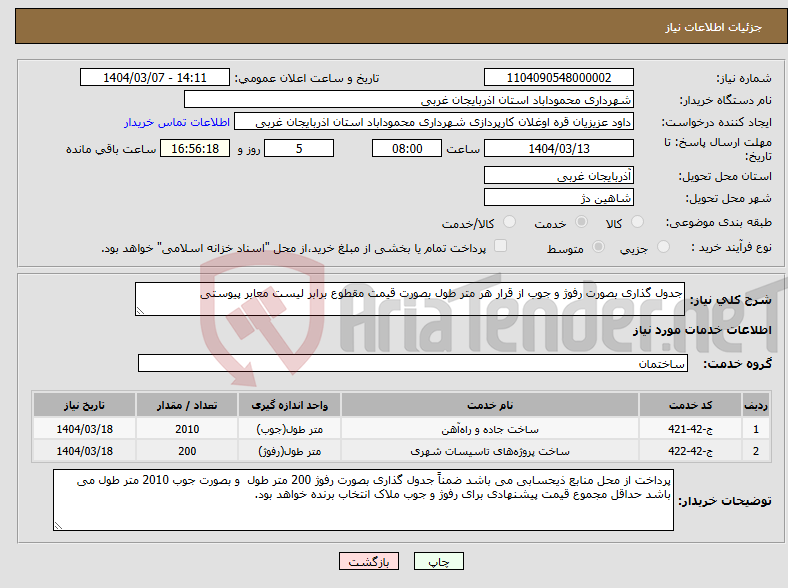Image resolution: width=788 pixels, height=588 pixels.
Task: Click the resize grip of شرح کلی نیاز textarea
Action: [x=140, y=311]
